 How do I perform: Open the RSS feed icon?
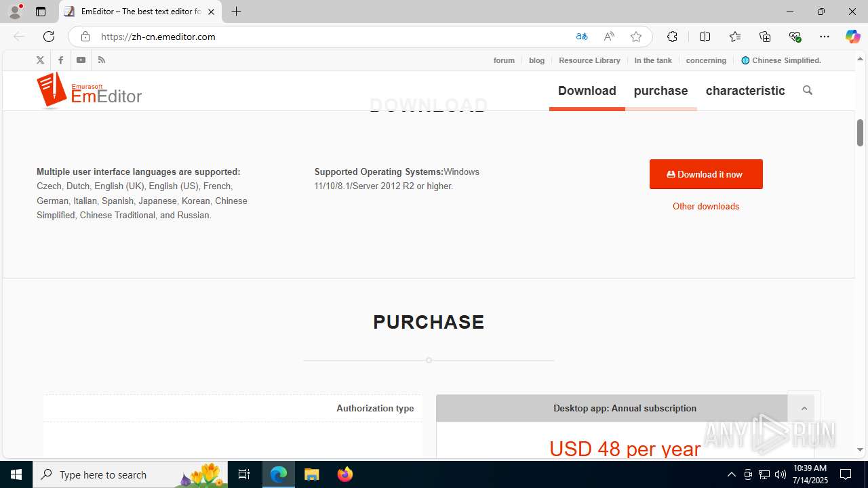(x=102, y=60)
